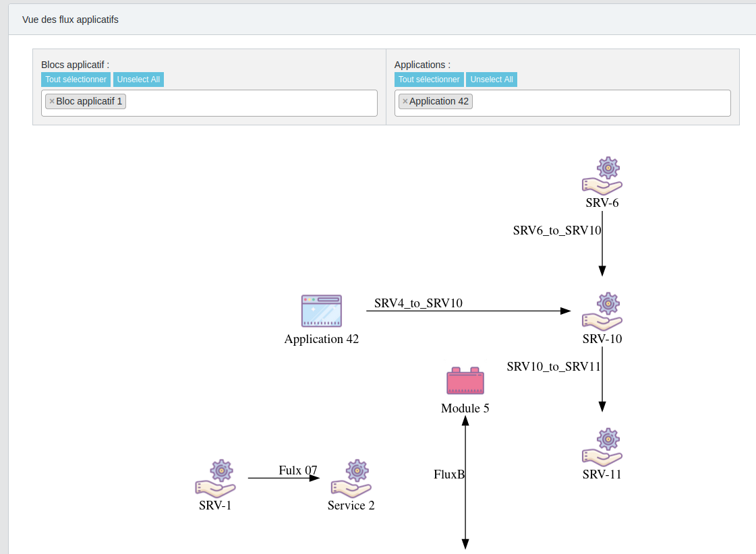Image resolution: width=756 pixels, height=554 pixels.
Task: Click Unselect All under Applications
Action: 492,80
